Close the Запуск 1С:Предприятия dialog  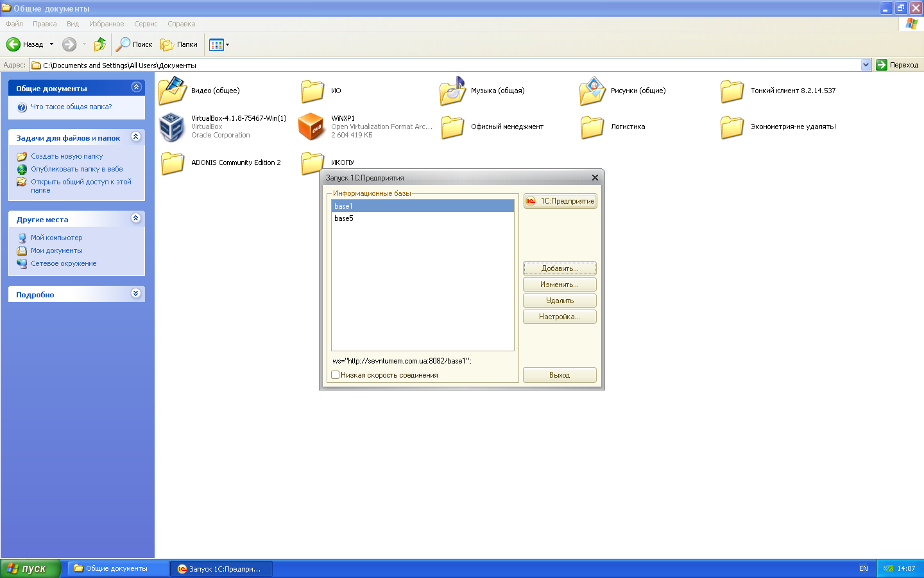[595, 178]
